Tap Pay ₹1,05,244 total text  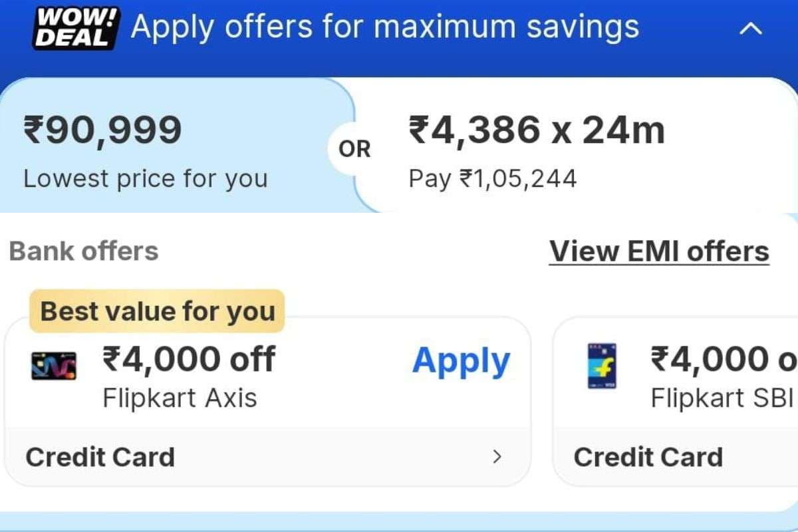coord(493,179)
